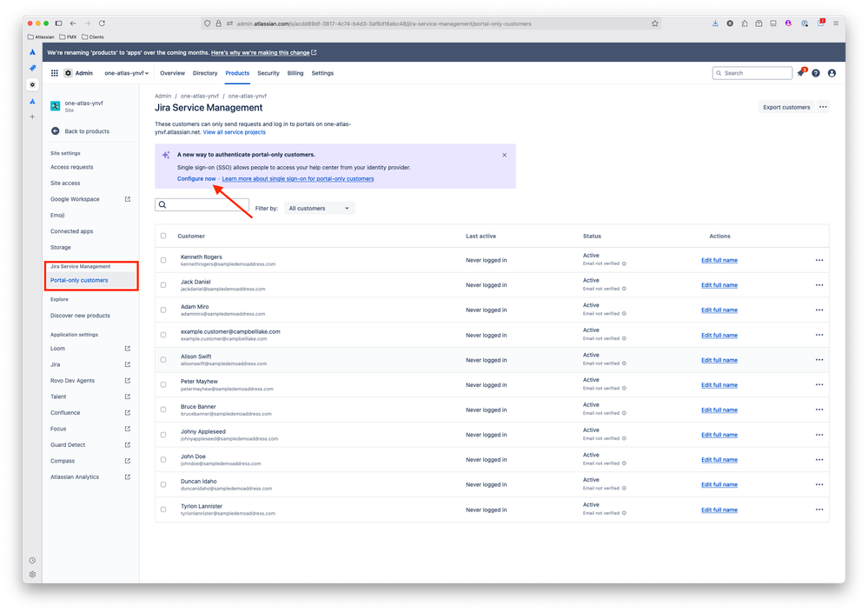Reload the page with browser refresh button
The height and width of the screenshot is (613, 868).
[102, 23]
